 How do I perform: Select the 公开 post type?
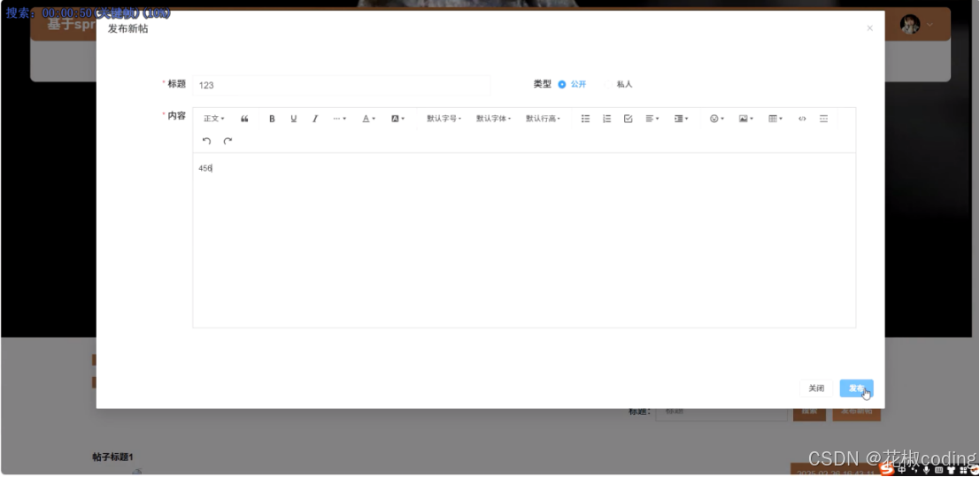click(x=572, y=84)
